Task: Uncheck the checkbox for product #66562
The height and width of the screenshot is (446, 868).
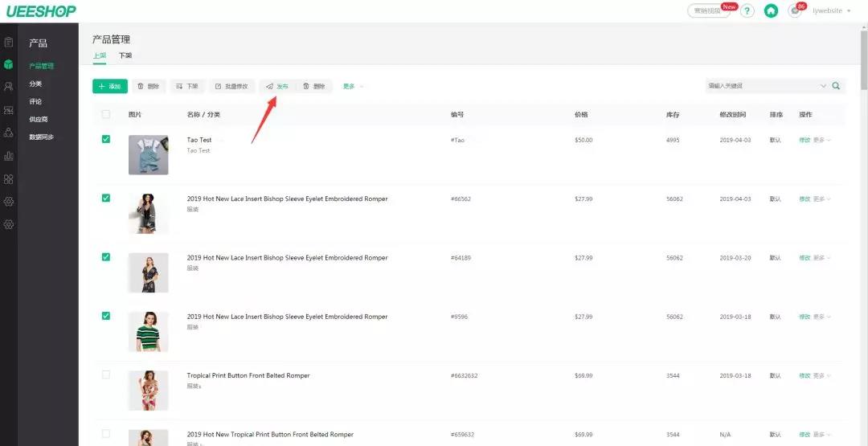Action: 106,198
